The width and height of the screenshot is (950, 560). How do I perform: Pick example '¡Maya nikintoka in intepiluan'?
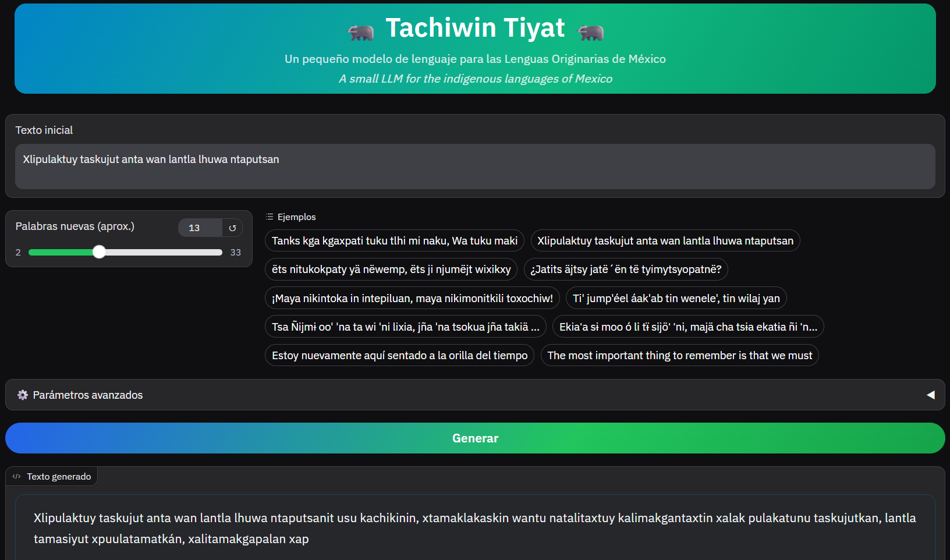412,298
